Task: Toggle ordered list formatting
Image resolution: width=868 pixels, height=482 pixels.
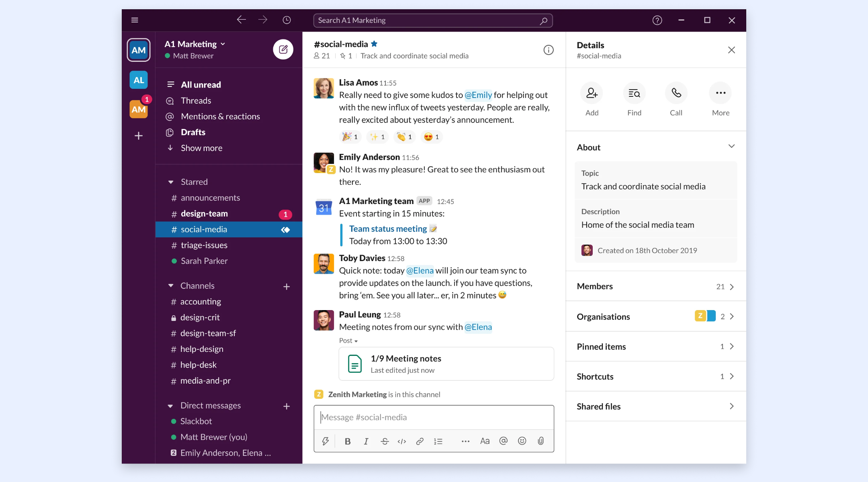Action: coord(438,441)
